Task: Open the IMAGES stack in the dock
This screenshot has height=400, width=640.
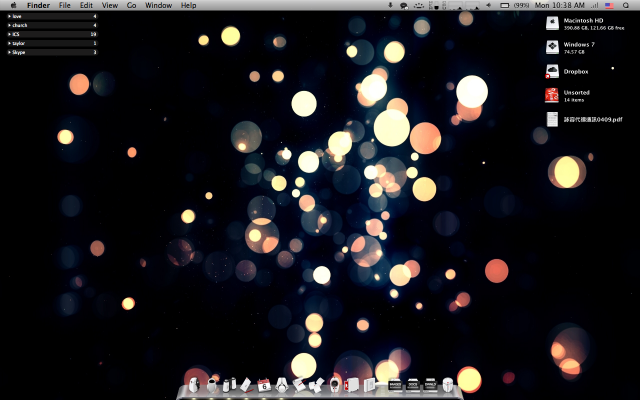Action: coord(395,385)
